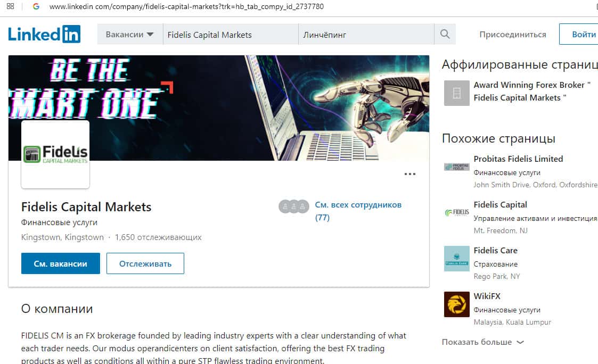Click the Fidelis Capital Markets logo
Viewport: 598px width, 364px height.
click(x=55, y=154)
